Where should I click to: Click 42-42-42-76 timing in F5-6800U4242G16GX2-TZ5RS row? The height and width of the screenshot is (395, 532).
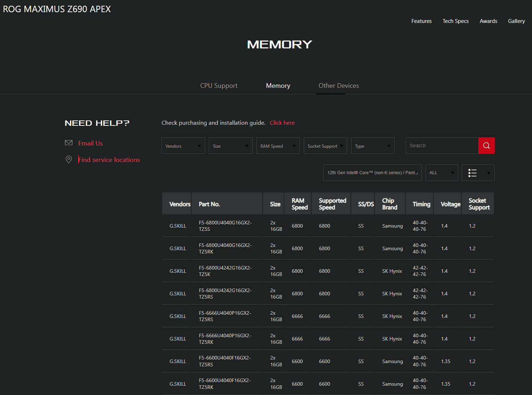coord(420,294)
